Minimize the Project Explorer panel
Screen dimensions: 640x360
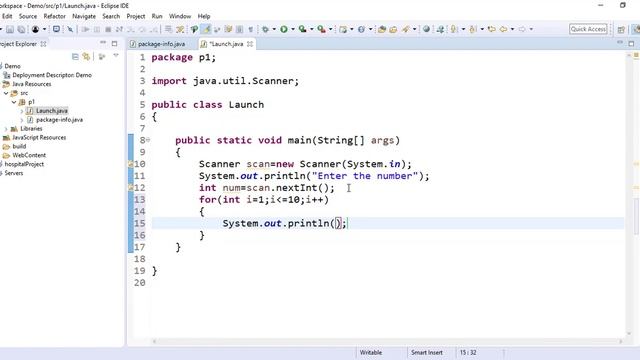(x=103, y=43)
